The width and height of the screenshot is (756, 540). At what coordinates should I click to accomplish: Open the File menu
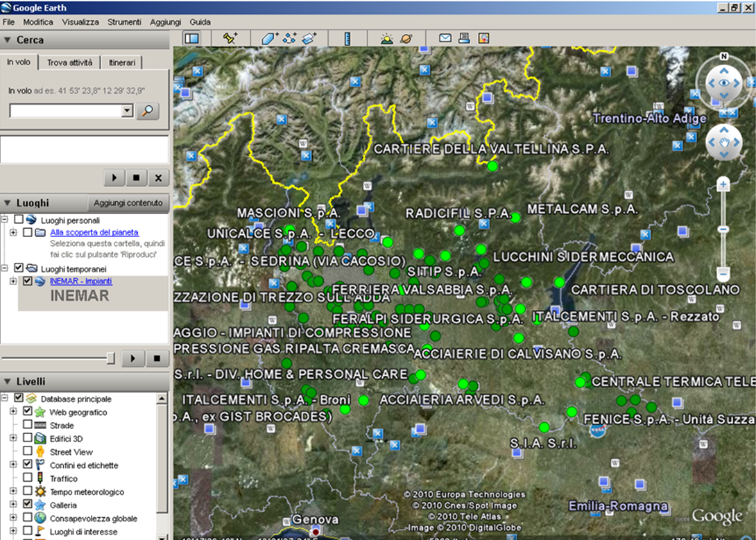click(9, 22)
